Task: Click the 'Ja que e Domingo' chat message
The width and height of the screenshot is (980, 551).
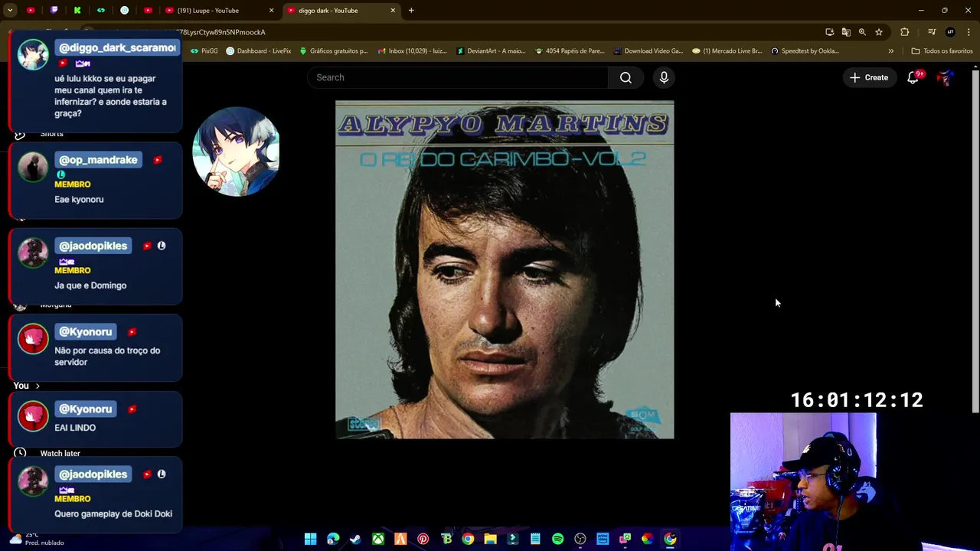Action: click(90, 285)
